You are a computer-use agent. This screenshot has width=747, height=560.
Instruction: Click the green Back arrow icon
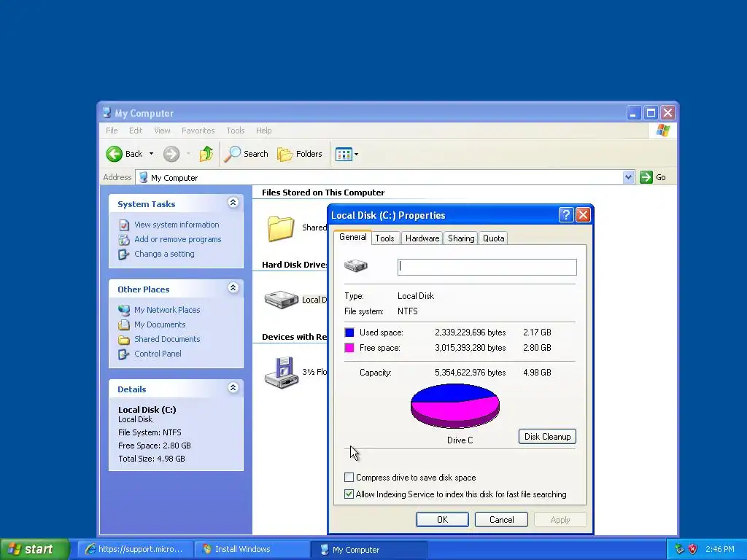click(x=115, y=154)
